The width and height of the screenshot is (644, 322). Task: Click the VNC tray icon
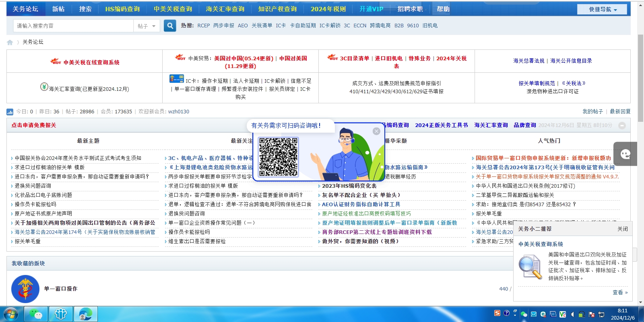[563, 314]
